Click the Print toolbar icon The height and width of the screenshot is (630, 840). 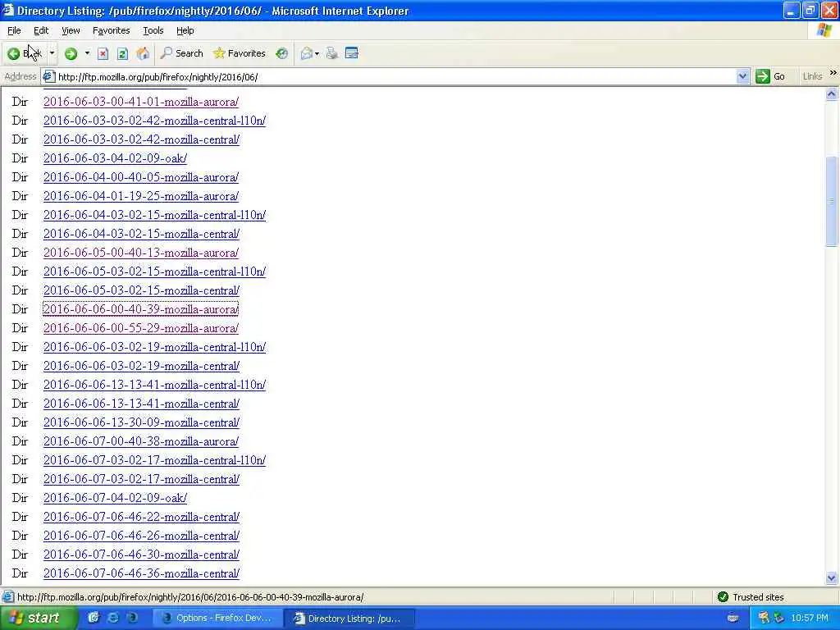tap(332, 53)
